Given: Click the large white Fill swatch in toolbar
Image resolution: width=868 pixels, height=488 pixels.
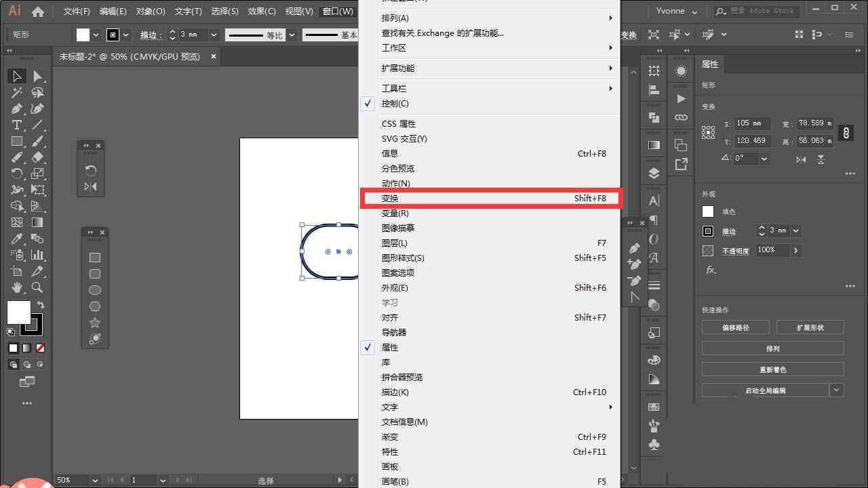Looking at the screenshot, I should (x=18, y=312).
